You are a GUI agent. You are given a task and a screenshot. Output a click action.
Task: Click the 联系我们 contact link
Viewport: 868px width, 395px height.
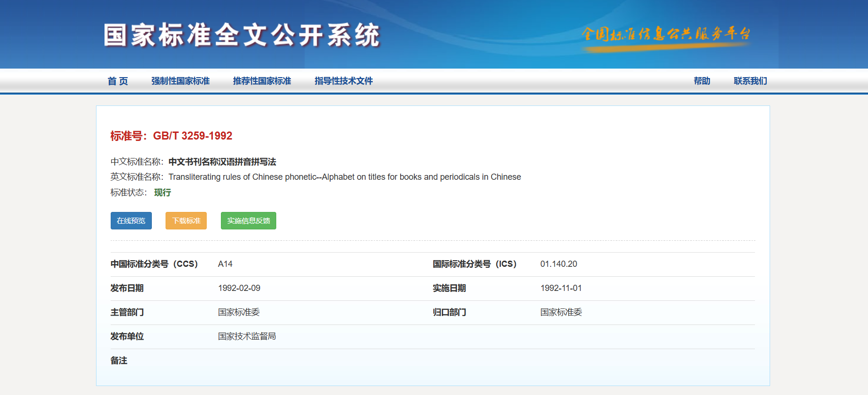750,81
